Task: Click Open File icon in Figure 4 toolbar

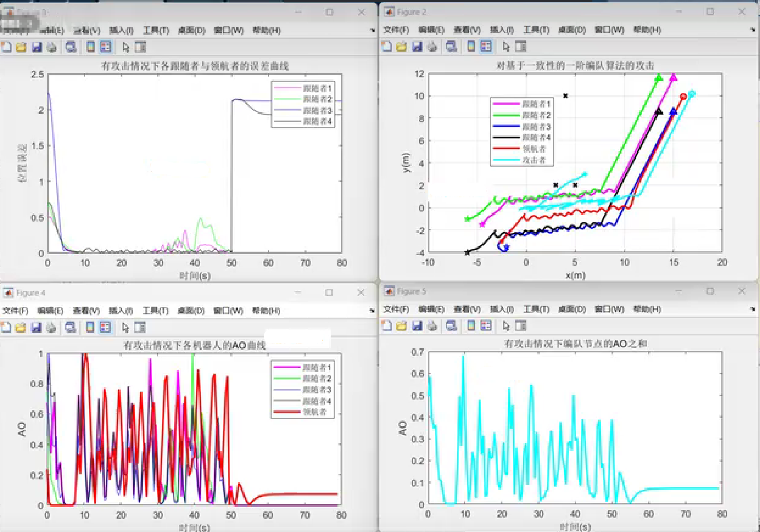Action: tap(21, 327)
